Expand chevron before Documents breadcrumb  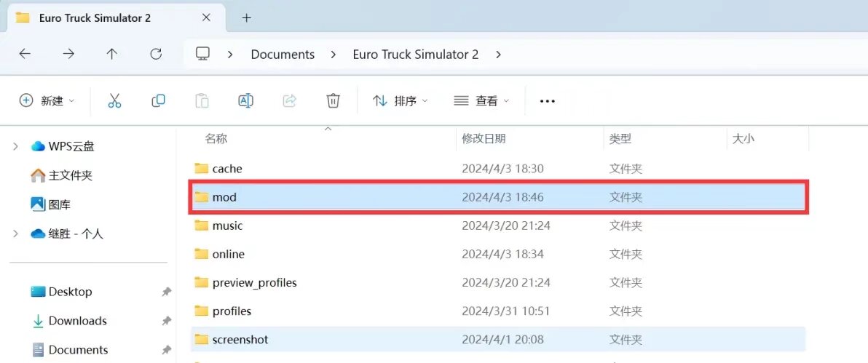point(230,55)
